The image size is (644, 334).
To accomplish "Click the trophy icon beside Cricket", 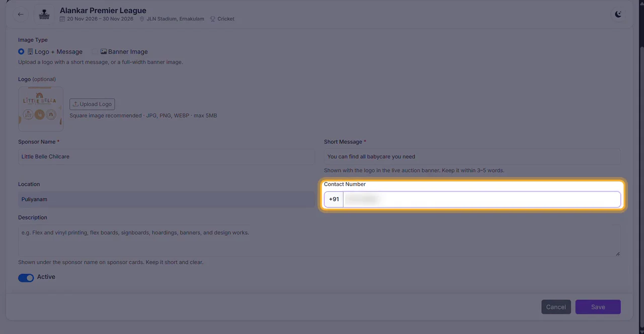I will pos(213,19).
